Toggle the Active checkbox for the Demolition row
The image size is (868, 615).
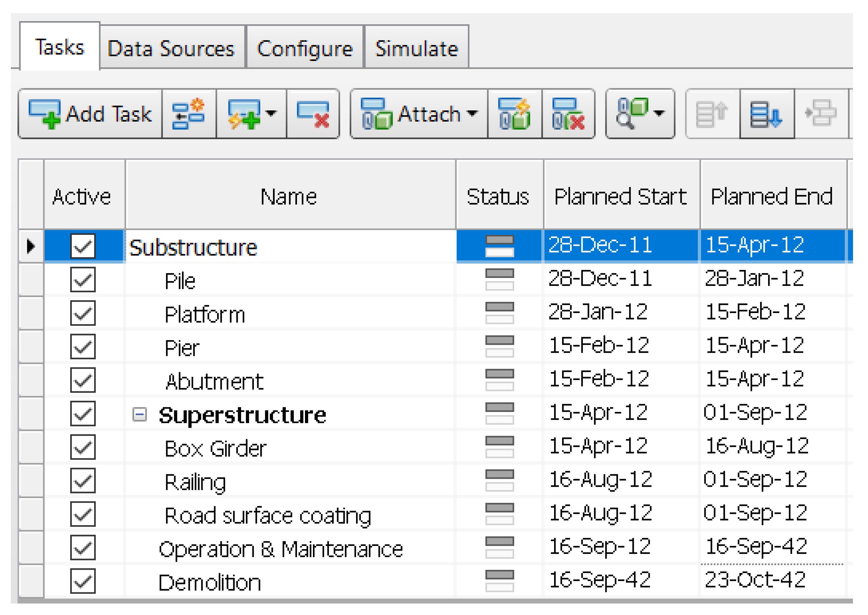[83, 581]
